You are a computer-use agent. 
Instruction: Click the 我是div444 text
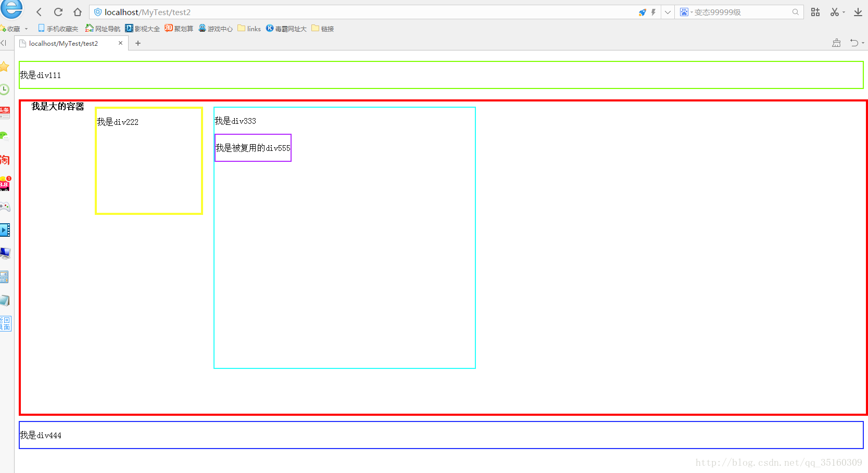41,436
